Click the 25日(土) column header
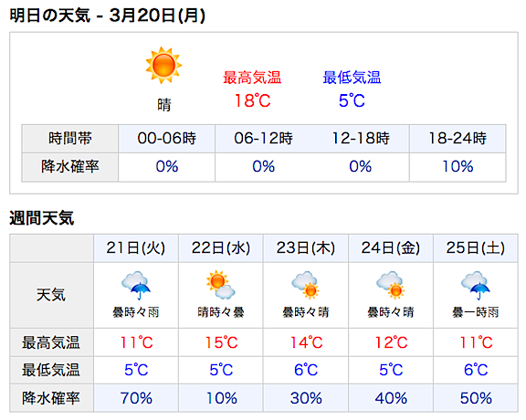 (x=476, y=248)
